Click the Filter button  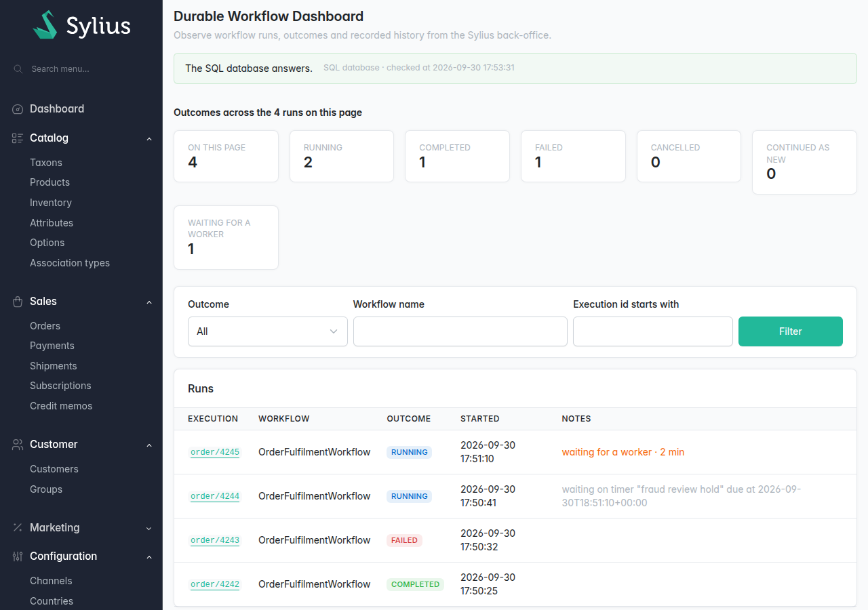pos(791,331)
